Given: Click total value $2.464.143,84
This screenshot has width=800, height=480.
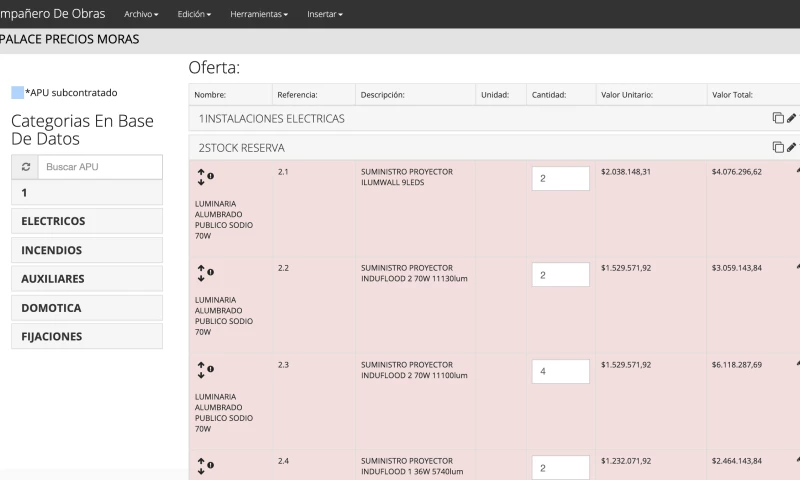Looking at the screenshot, I should (x=737, y=461).
